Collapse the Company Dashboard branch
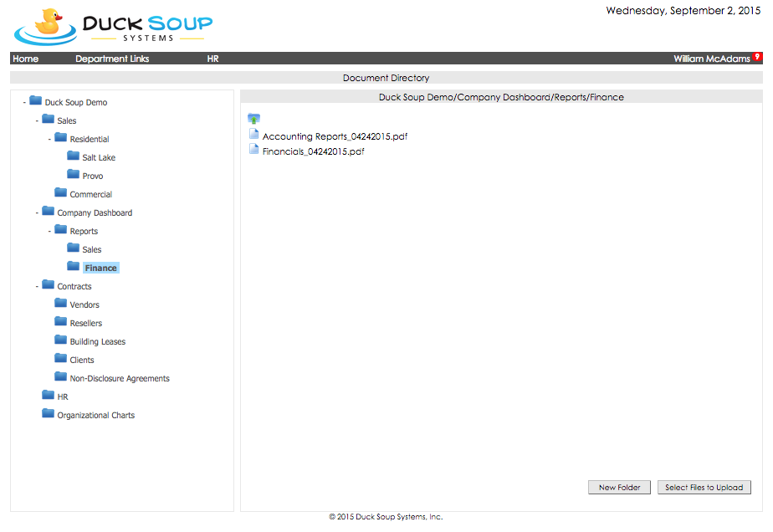 click(37, 212)
